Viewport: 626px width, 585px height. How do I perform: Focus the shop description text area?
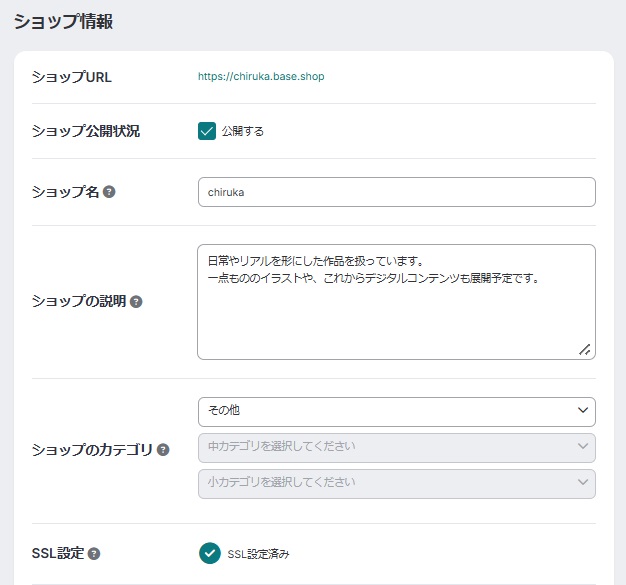coord(396,310)
